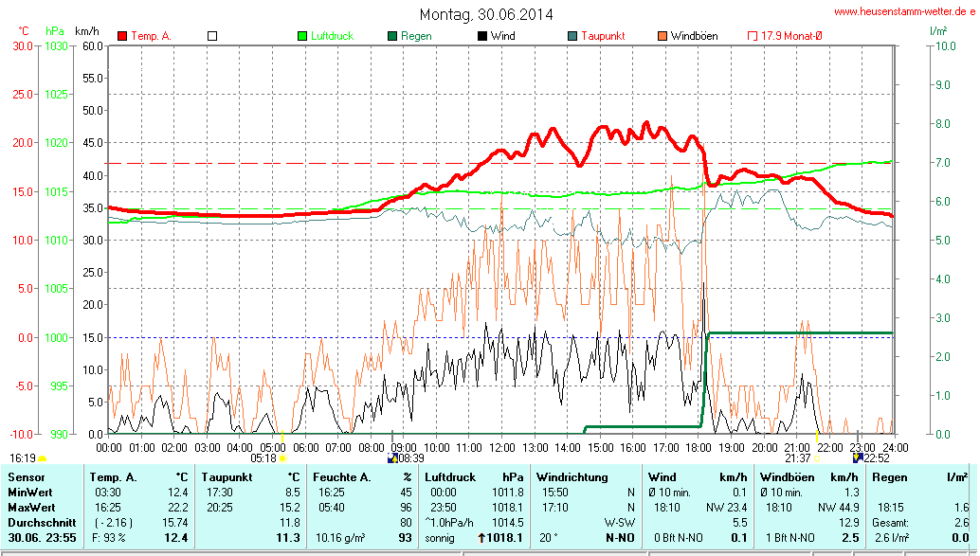Screen dimensions: 980x556
Task: Click the Montag, 30.06.2014 chart title
Action: coord(486,14)
